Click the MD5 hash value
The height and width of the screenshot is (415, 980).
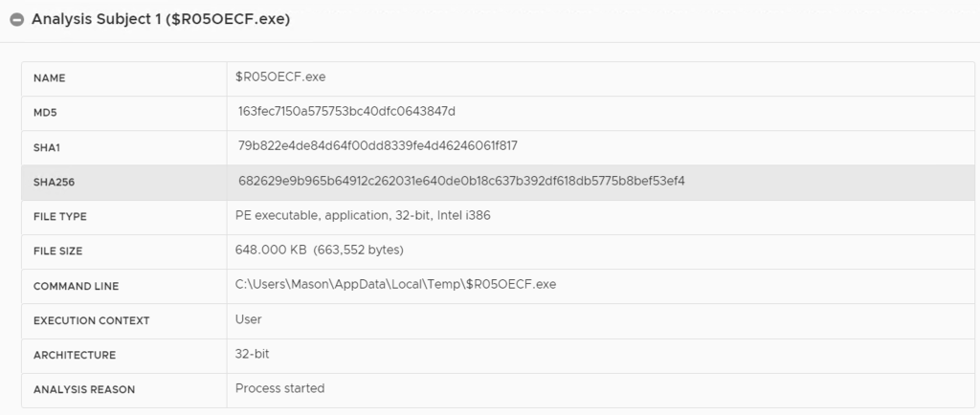346,111
